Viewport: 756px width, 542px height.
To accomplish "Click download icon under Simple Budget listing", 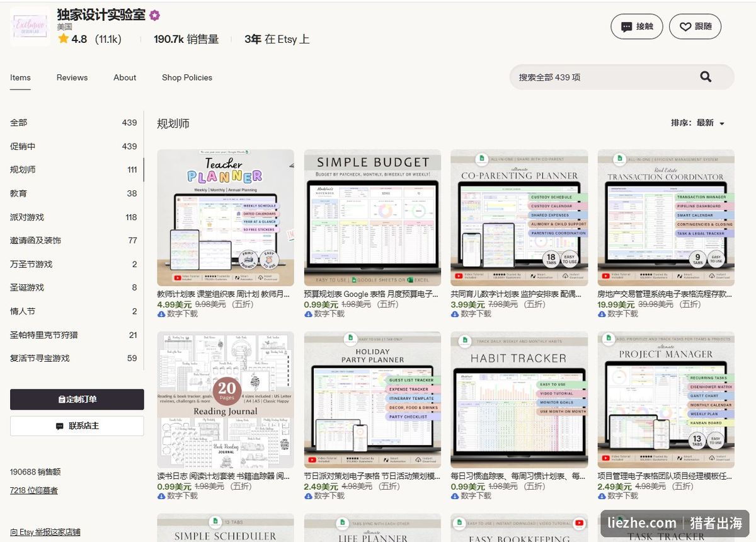I will [x=308, y=314].
